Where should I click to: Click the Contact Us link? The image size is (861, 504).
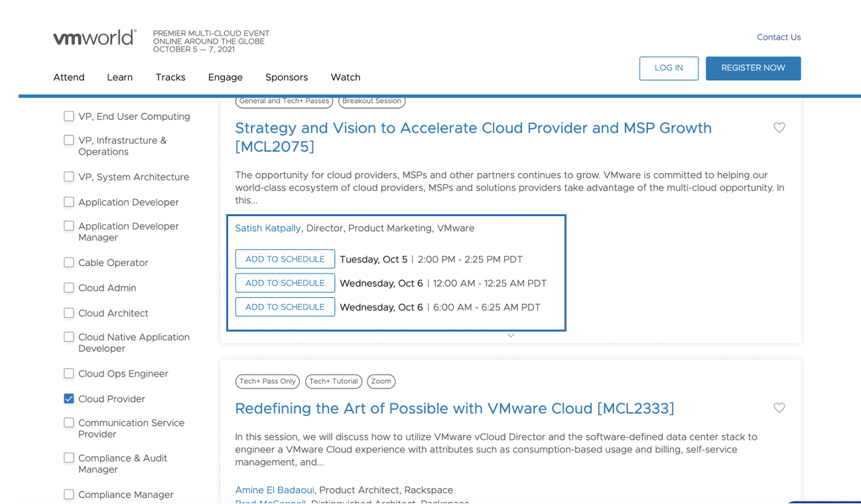[x=779, y=37]
